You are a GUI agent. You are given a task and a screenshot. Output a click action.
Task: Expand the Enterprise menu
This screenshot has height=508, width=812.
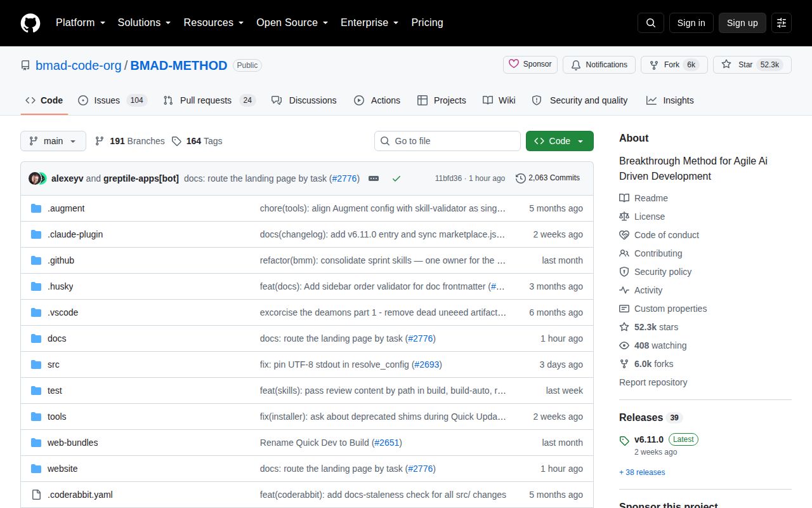[369, 23]
